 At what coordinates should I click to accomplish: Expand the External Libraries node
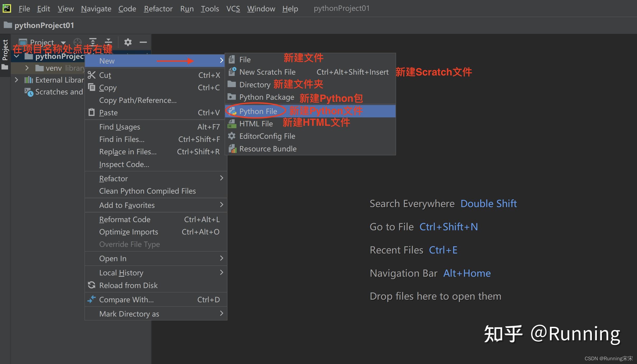tap(16, 80)
